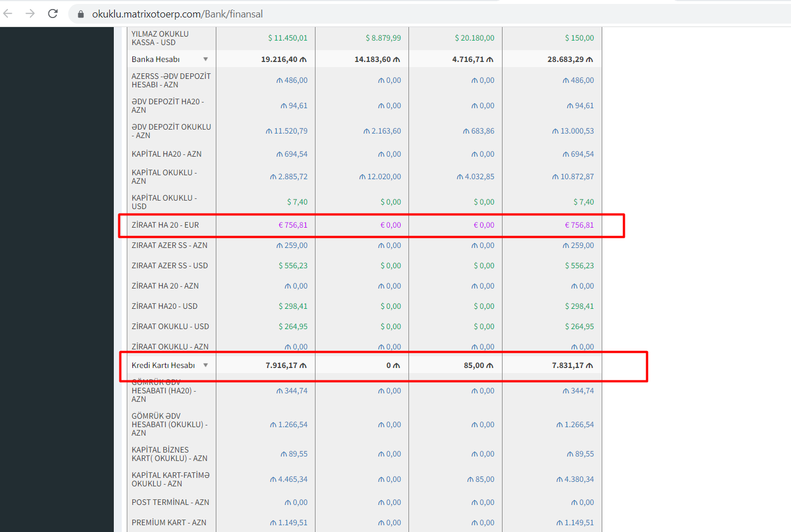791x532 pixels.
Task: Collapse the Banka Hesabı group arrow
Action: (206, 59)
